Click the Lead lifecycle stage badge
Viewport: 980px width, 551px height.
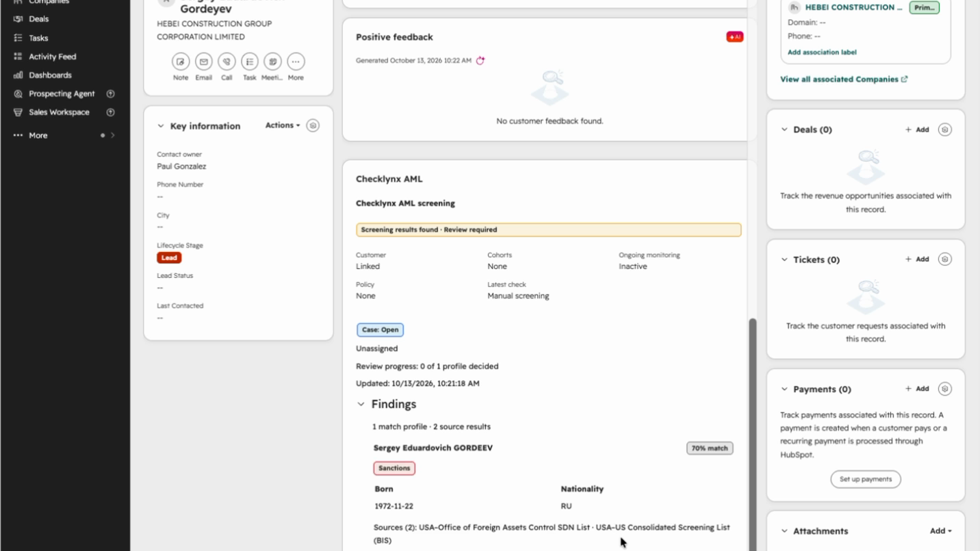coord(169,258)
